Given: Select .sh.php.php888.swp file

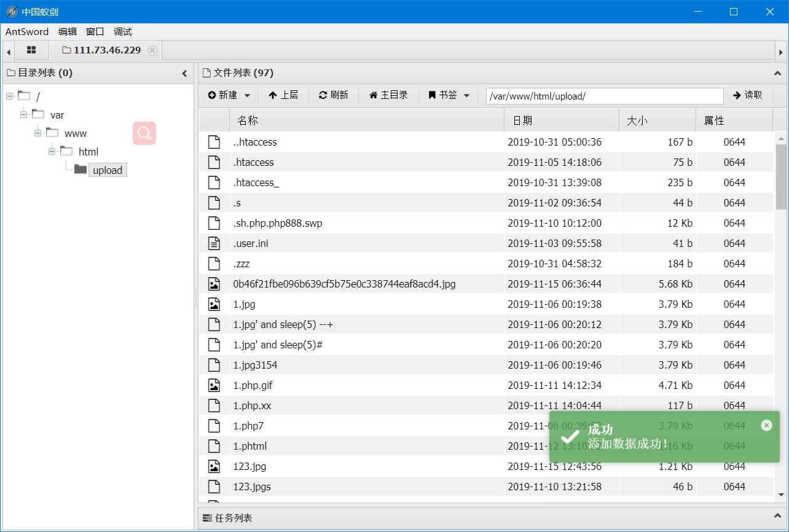Looking at the screenshot, I should pos(278,223).
